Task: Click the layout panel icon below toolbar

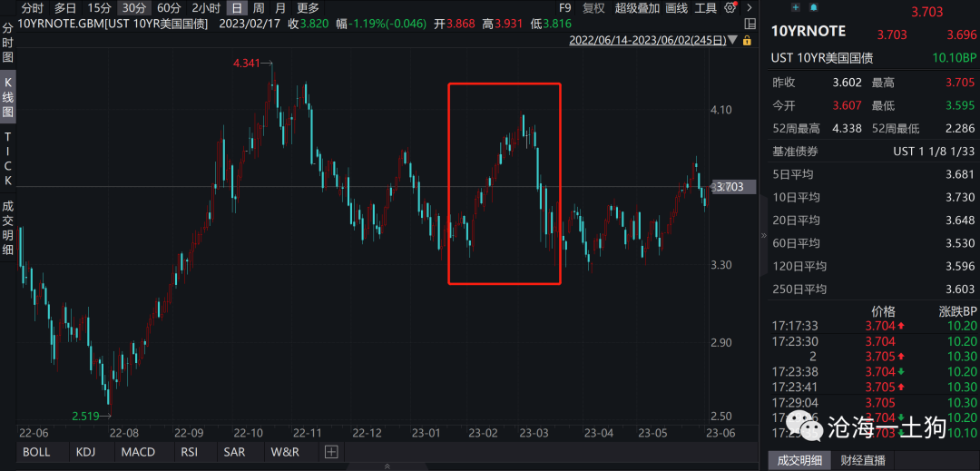Action: point(750,25)
